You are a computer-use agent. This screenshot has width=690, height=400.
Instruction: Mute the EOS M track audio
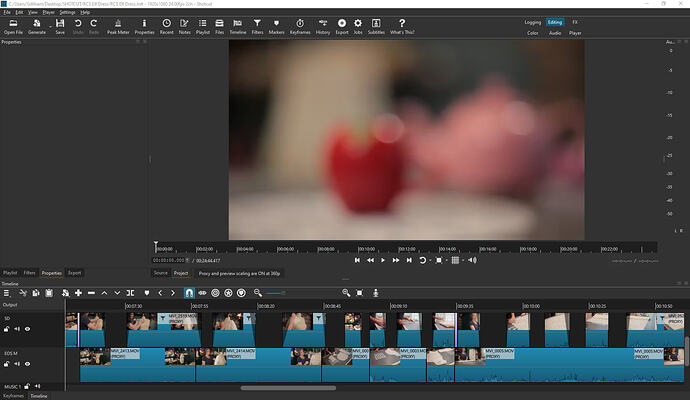pyautogui.click(x=17, y=364)
